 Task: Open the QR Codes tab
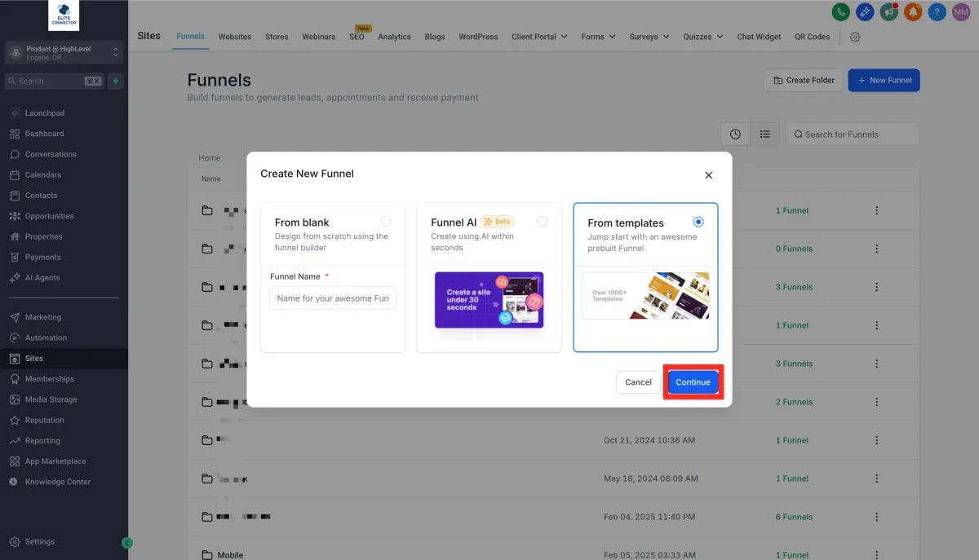tap(813, 37)
